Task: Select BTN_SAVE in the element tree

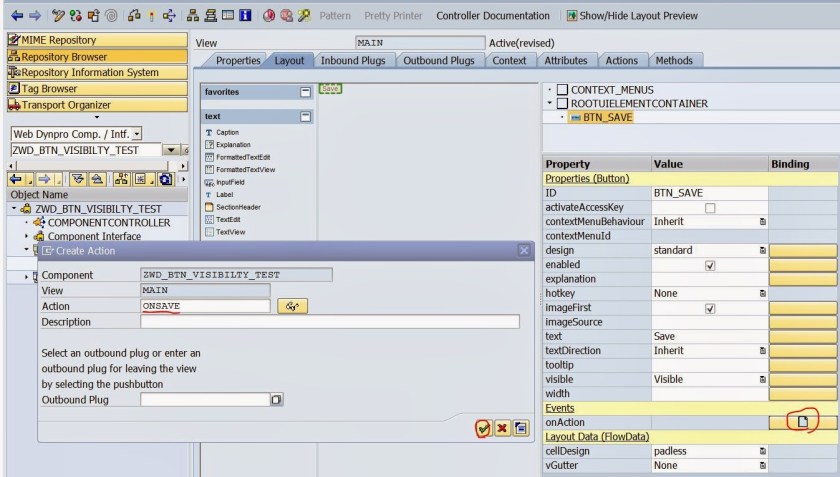Action: point(608,117)
